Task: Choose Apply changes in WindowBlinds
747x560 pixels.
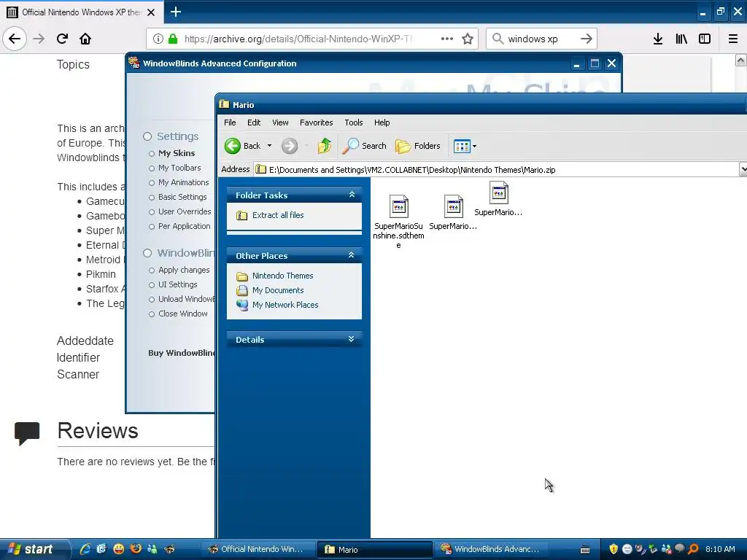Action: (x=179, y=270)
